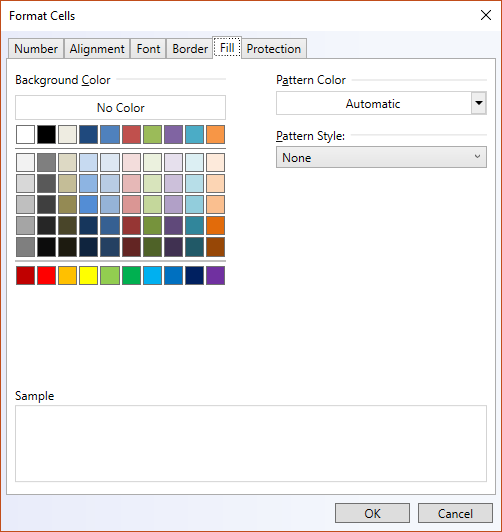Select yellow standard color swatch
Screen dimensions: 502x532
click(89, 275)
